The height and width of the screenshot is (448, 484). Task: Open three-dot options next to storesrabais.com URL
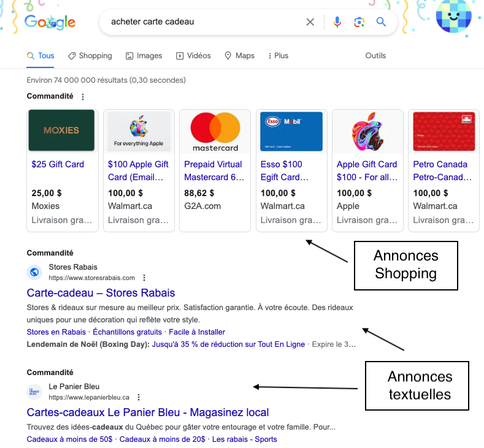(x=144, y=278)
